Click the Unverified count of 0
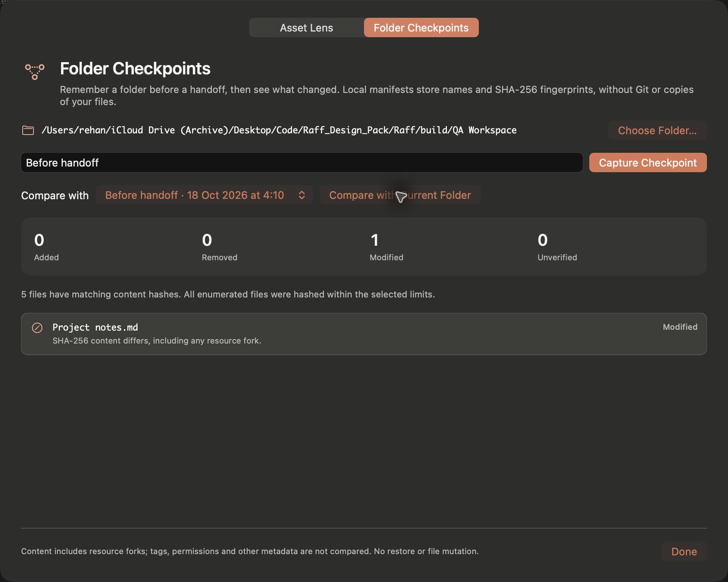 (x=543, y=240)
